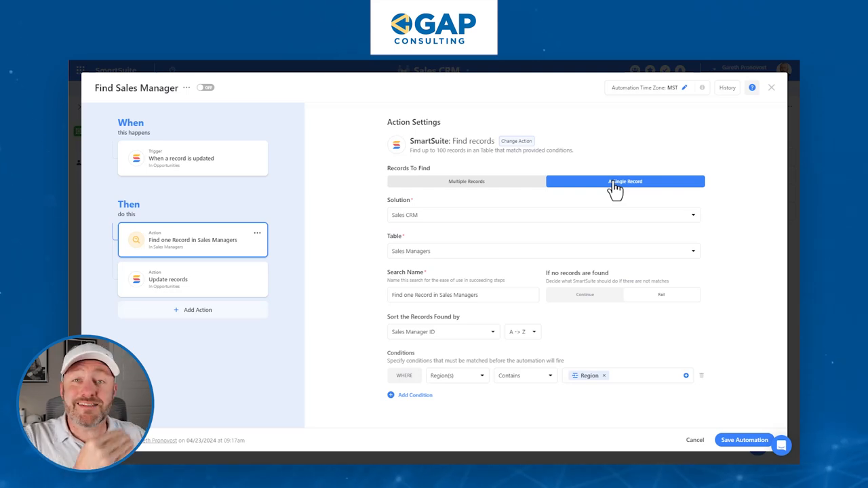This screenshot has width=868, height=488.
Task: Open the A -> Z sort order dropdown
Action: coord(523,331)
